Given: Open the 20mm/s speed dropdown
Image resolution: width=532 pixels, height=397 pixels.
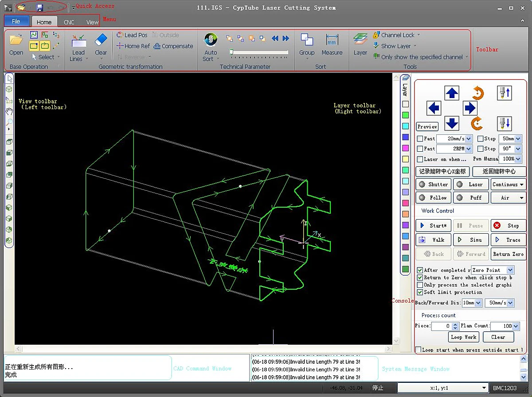Looking at the screenshot, I should (469, 139).
